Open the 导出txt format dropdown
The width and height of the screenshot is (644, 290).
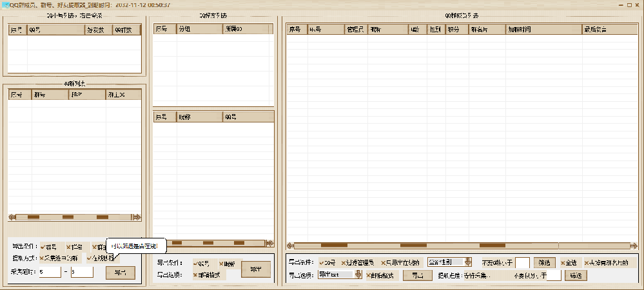pos(340,275)
